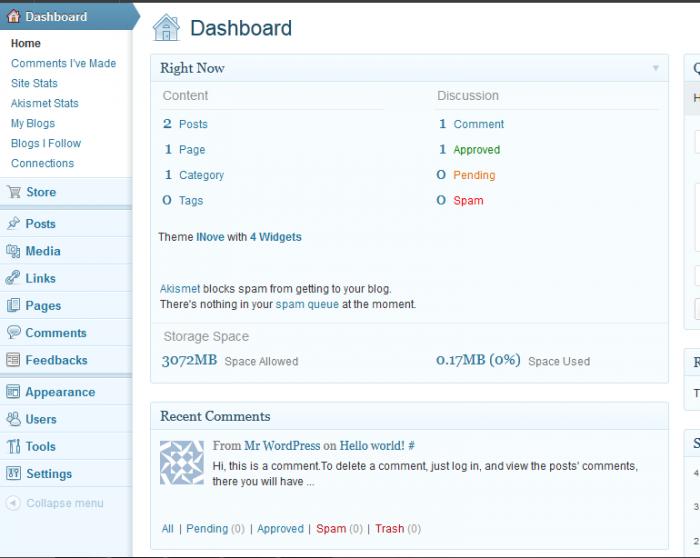Click Mr WordPress commenter avatar
Image resolution: width=700 pixels, height=558 pixels.
(x=182, y=462)
